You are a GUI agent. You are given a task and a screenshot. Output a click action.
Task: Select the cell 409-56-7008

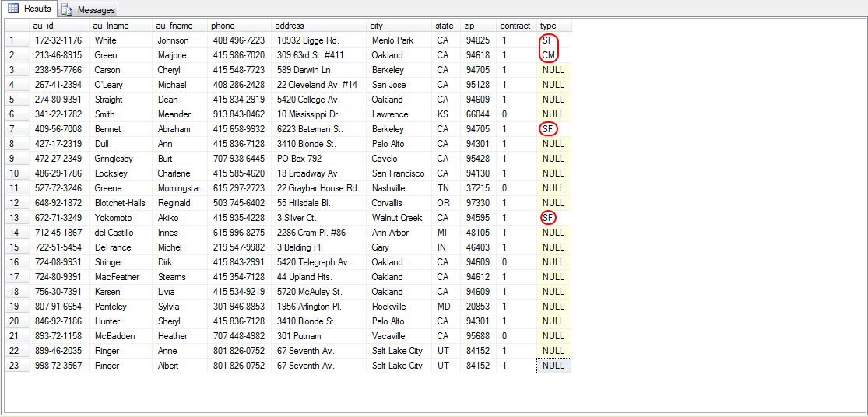pos(58,129)
